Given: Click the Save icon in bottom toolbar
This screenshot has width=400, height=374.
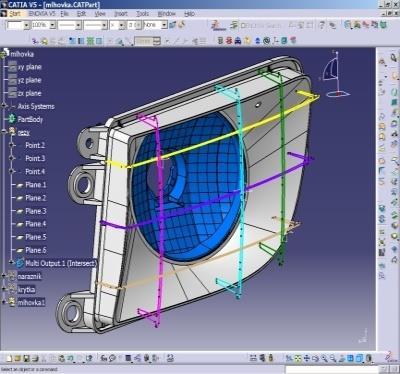Looking at the screenshot, I should 26,359.
